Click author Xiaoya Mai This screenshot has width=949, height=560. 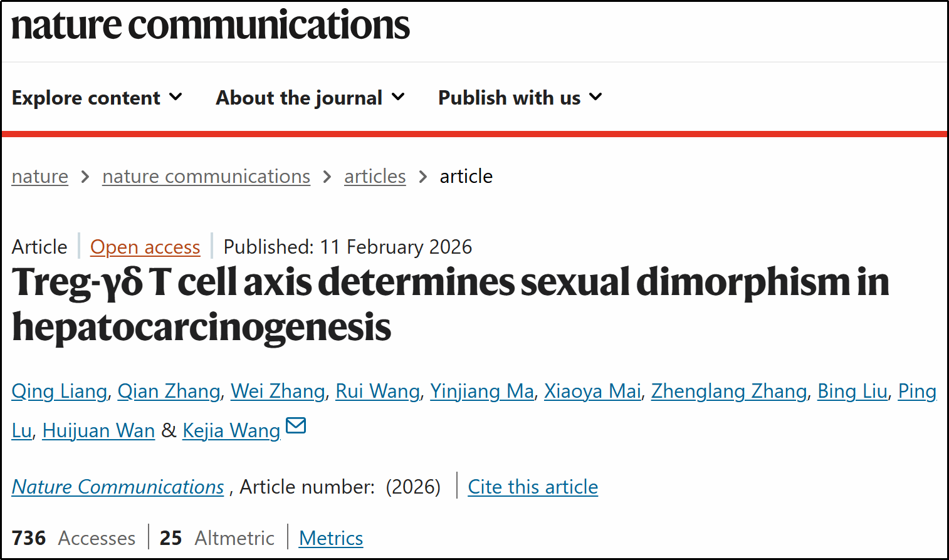[x=592, y=391]
